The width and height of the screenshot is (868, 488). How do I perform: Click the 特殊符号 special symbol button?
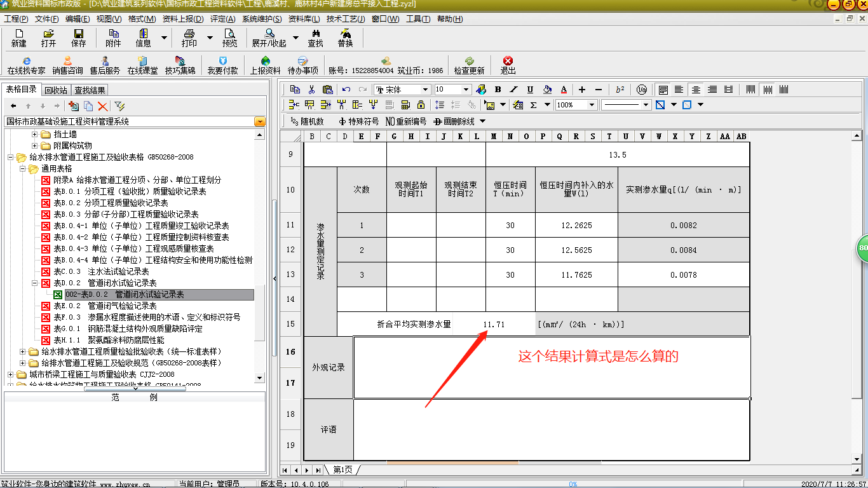(359, 121)
